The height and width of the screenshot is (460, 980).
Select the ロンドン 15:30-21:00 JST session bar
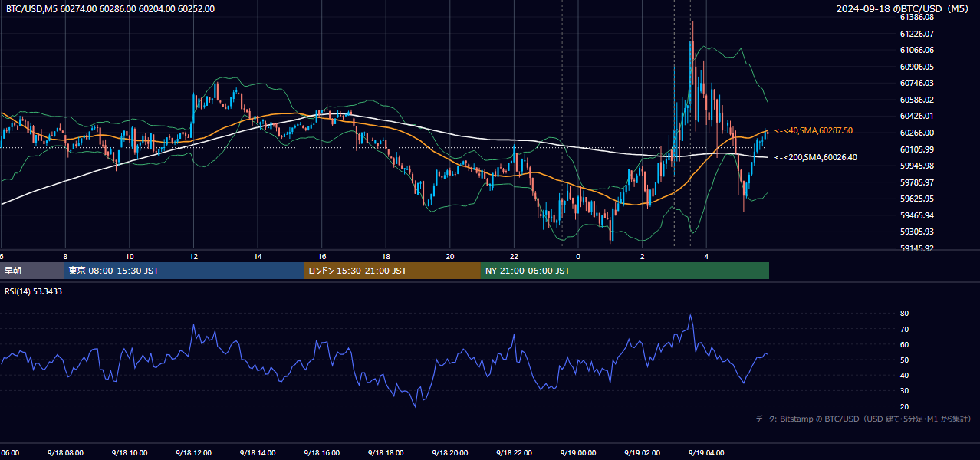pos(393,271)
